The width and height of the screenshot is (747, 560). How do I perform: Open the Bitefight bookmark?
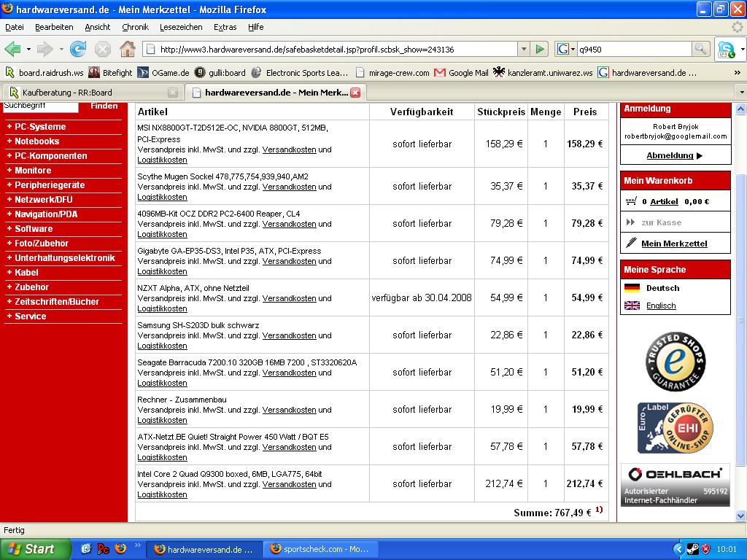click(x=111, y=73)
